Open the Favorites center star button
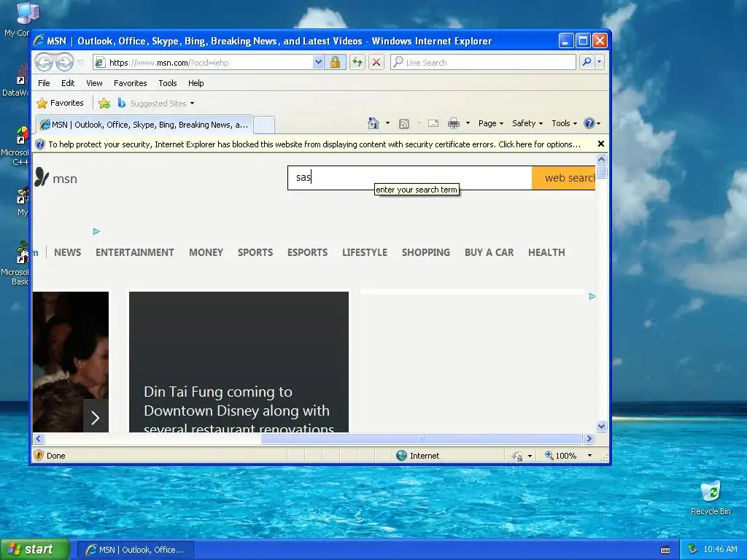This screenshot has width=747, height=560. click(x=60, y=103)
